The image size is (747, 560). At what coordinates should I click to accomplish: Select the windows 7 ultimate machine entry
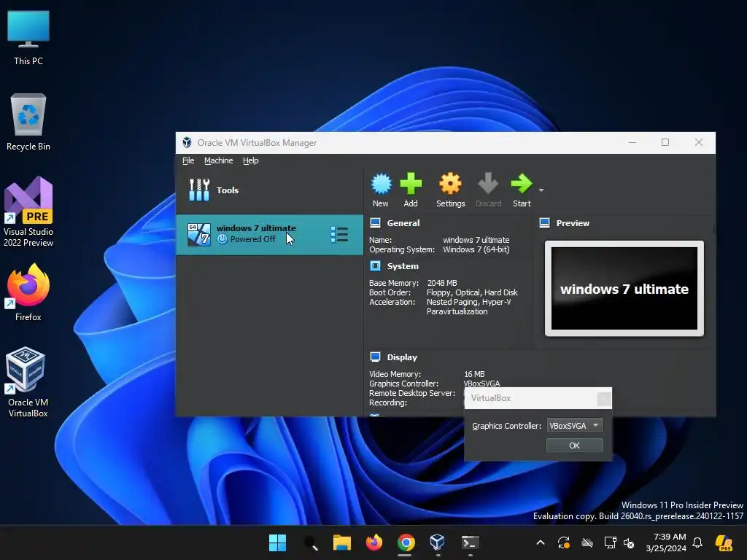click(269, 234)
